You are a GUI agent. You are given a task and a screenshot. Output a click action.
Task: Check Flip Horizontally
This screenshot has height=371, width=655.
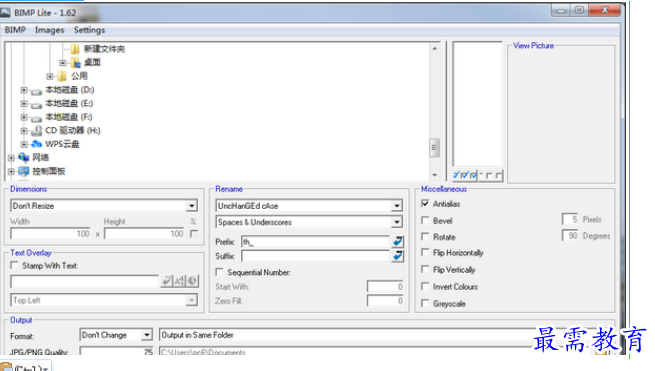[x=425, y=252]
